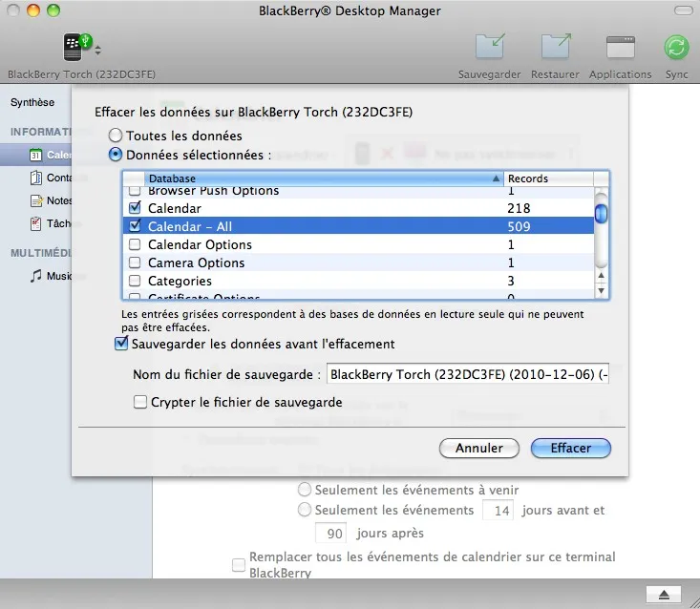Open the Applications toolbar icon
The image size is (700, 609).
(620, 48)
